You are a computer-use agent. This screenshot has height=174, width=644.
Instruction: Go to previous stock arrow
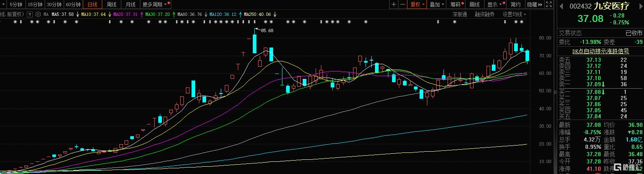tap(562, 6)
